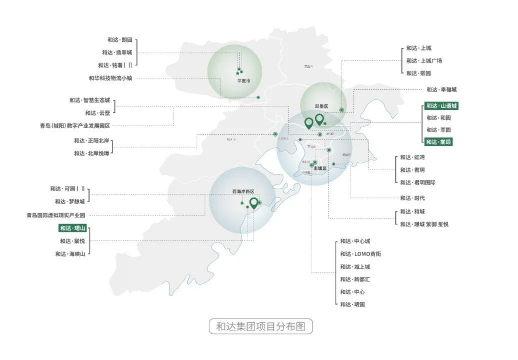Click the large map pin in 西海岸新区
The width and height of the screenshot is (518, 360).
(x=254, y=203)
